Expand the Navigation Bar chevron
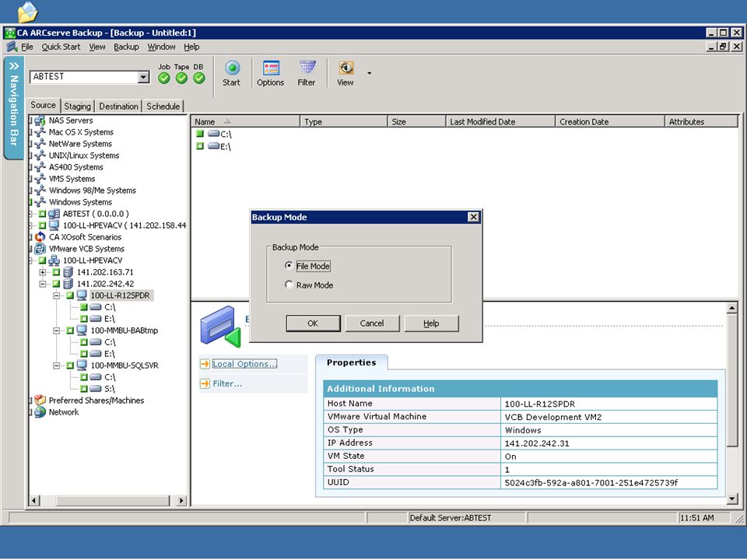The width and height of the screenshot is (747, 560). 13,65
